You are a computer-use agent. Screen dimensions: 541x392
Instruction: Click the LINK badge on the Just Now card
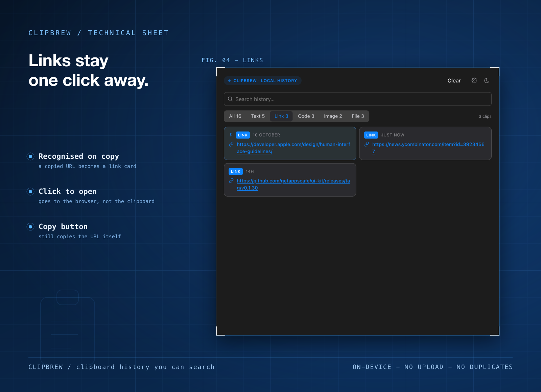[x=371, y=135]
